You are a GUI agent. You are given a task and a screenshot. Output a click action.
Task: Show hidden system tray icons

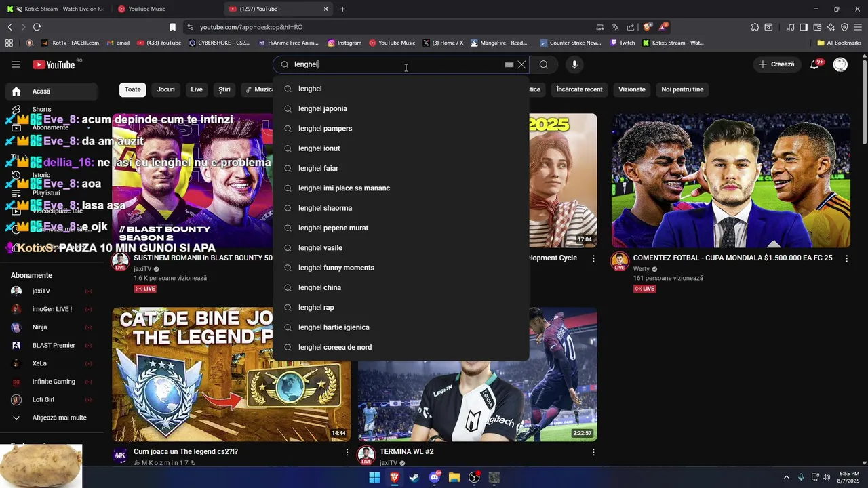point(787,478)
